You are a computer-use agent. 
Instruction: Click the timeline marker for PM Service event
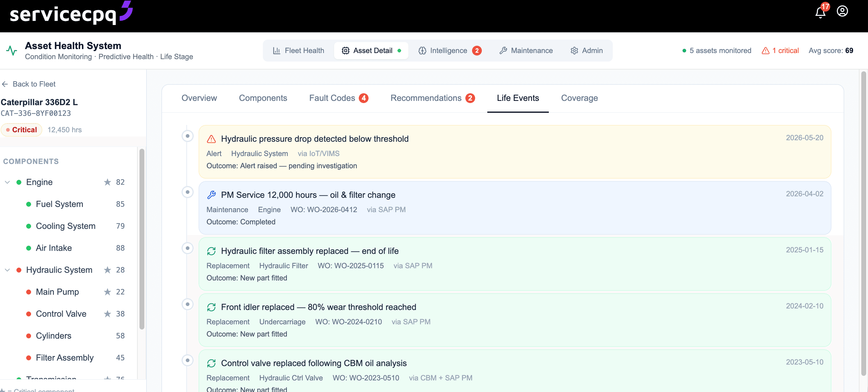point(187,192)
